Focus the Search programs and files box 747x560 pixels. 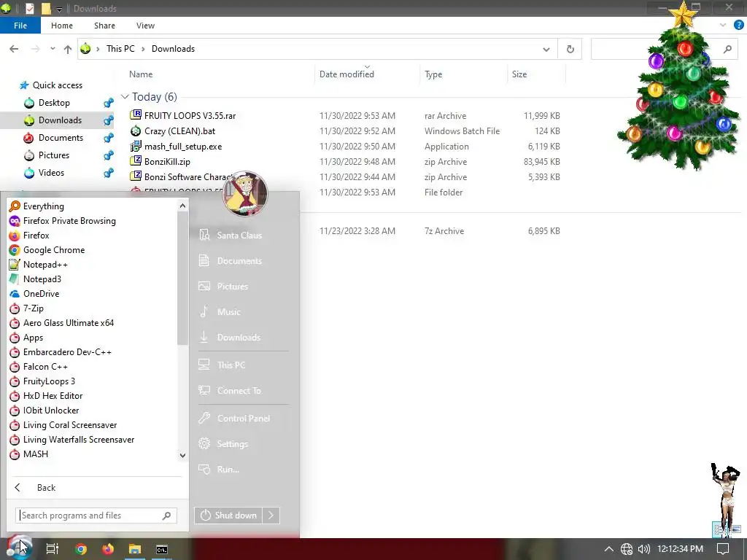point(96,516)
